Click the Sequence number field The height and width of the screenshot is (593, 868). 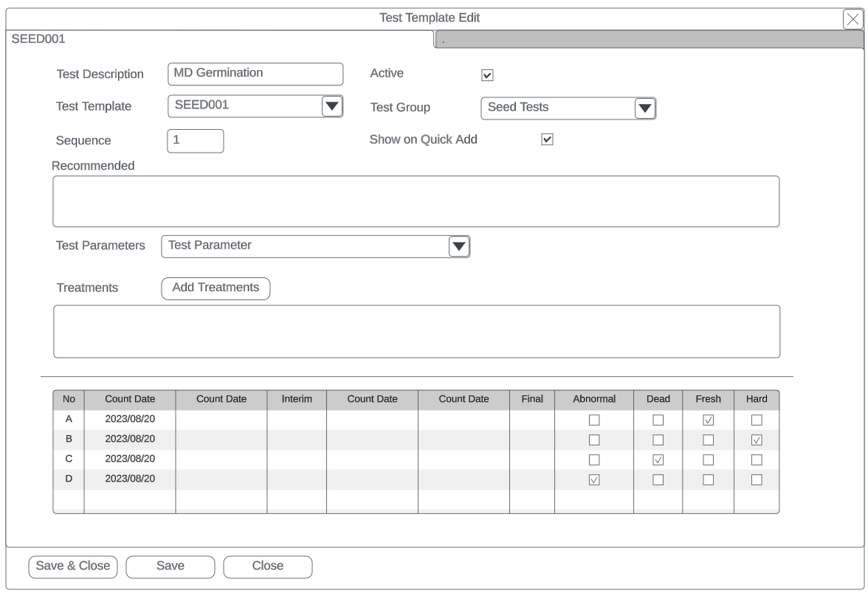tap(196, 141)
